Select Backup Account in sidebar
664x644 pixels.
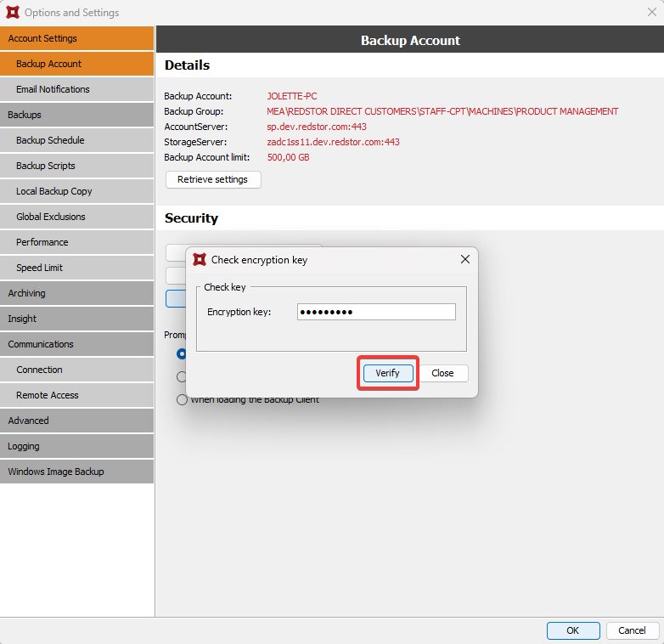click(x=76, y=64)
